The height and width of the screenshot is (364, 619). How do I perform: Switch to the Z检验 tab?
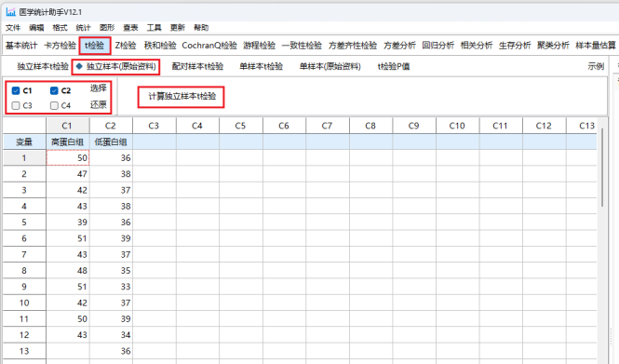pos(126,46)
